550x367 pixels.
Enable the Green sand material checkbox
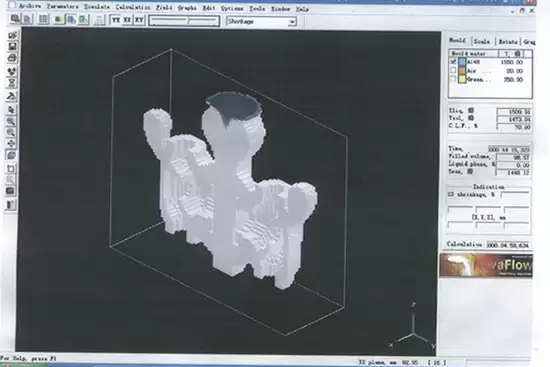[x=453, y=79]
